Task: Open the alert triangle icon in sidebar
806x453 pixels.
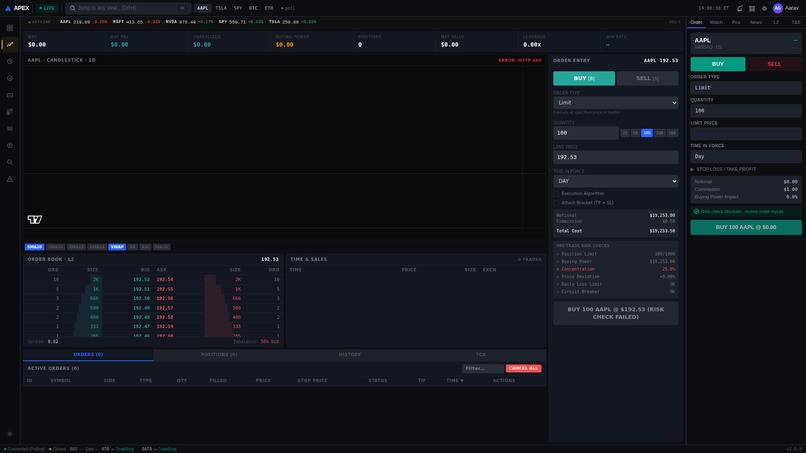Action: tap(10, 179)
